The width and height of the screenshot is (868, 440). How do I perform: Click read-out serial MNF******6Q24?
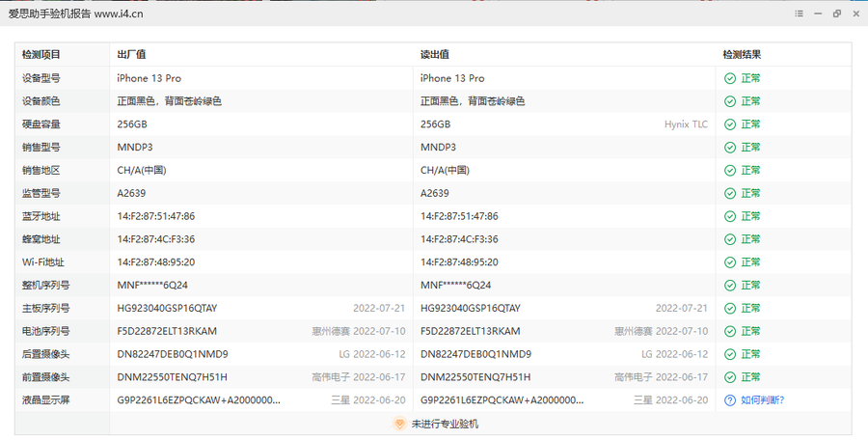pos(455,286)
